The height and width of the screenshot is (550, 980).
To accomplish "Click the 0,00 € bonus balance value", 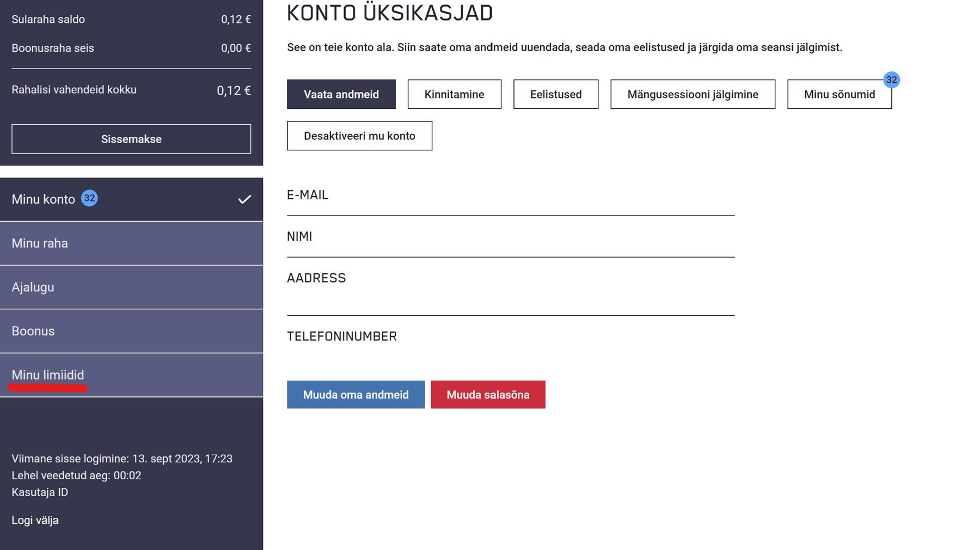I will click(x=236, y=48).
